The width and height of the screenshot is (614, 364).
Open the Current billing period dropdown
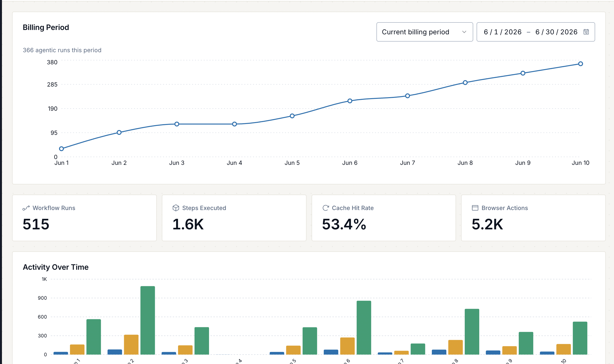coord(425,32)
